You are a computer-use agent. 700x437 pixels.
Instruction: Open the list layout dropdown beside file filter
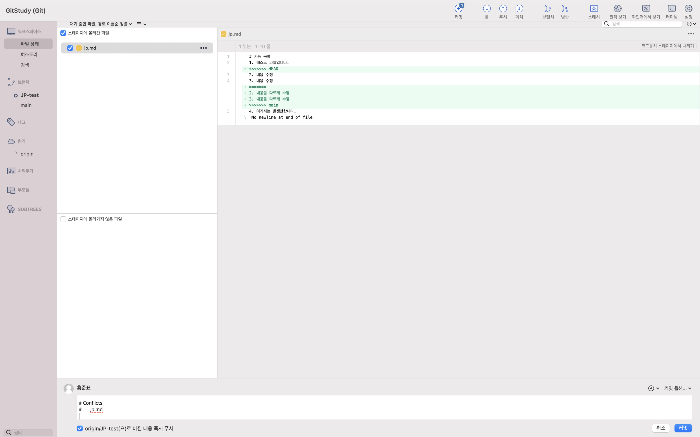pyautogui.click(x=141, y=24)
